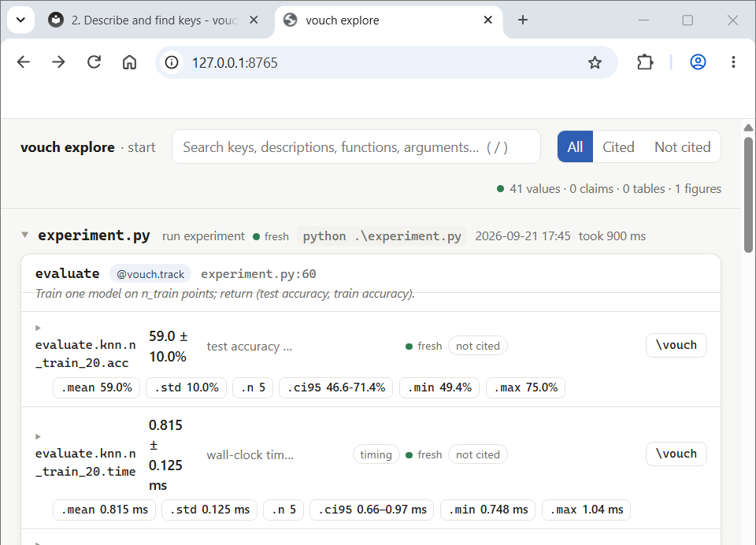This screenshot has height=545, width=756.
Task: Click the 59.0 ± 10.0% value
Action: click(x=169, y=347)
